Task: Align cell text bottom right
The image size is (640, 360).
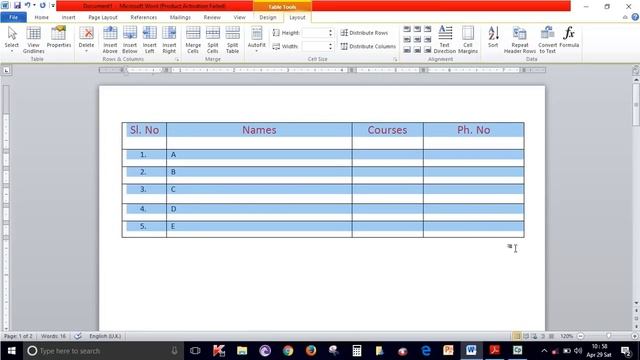Action: (x=427, y=50)
